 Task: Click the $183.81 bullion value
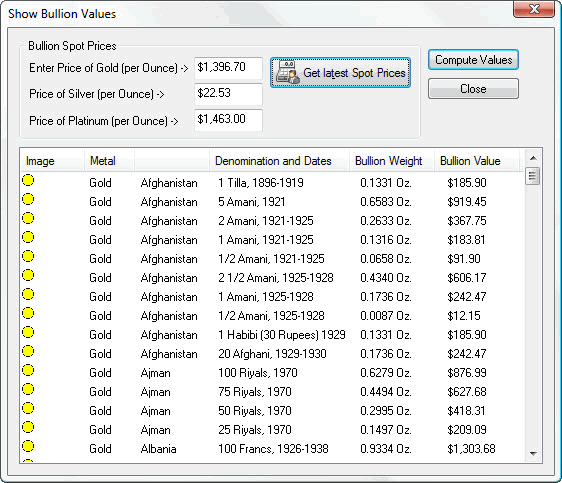[466, 240]
